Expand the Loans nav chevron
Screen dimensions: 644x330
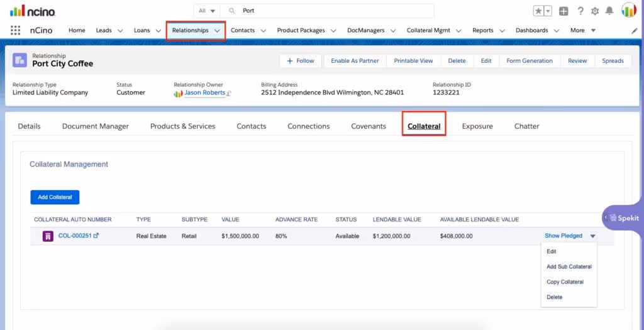coord(158,30)
